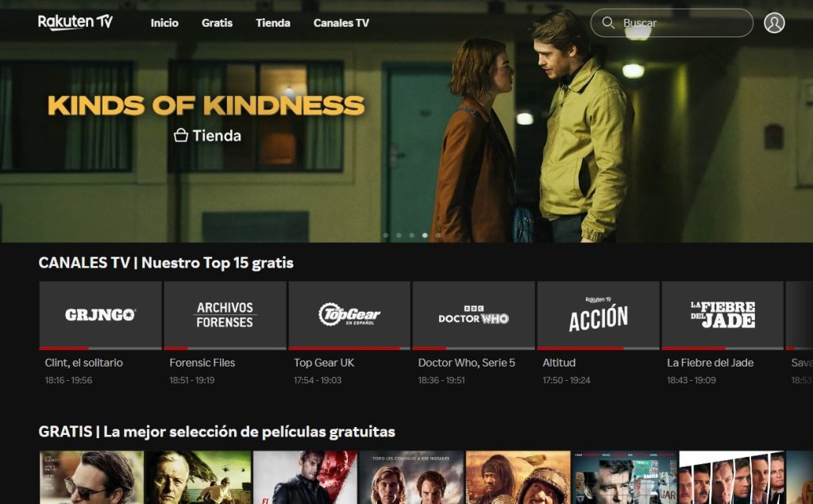Go to Canales TV navigation item
Image resolution: width=813 pixels, height=504 pixels.
tap(341, 23)
